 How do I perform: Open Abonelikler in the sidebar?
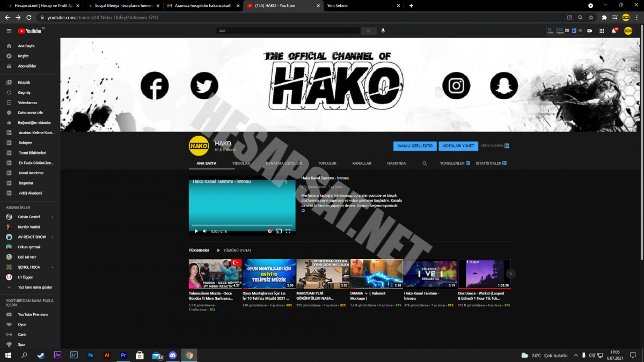27,66
